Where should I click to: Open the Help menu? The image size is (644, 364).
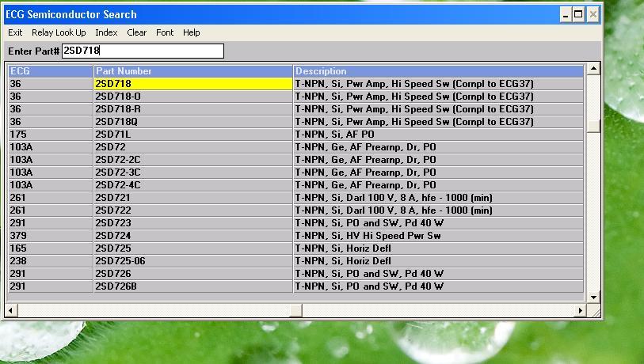click(x=192, y=32)
